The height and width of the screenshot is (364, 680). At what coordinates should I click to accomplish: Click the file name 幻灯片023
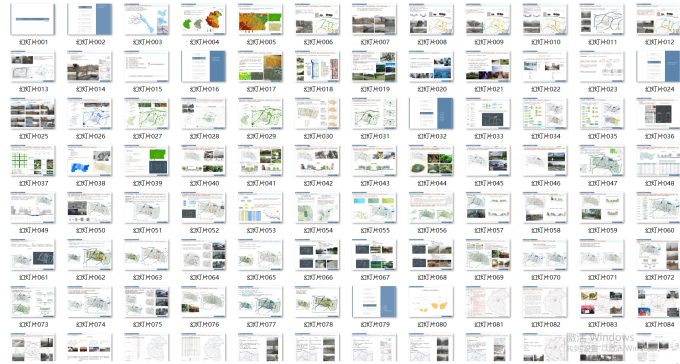602,89
